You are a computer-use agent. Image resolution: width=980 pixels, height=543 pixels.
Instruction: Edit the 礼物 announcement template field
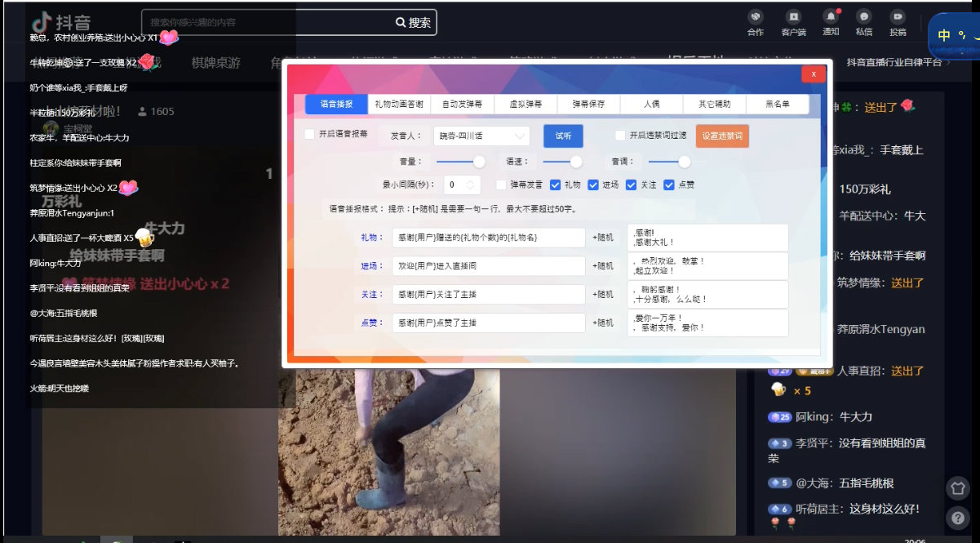488,238
